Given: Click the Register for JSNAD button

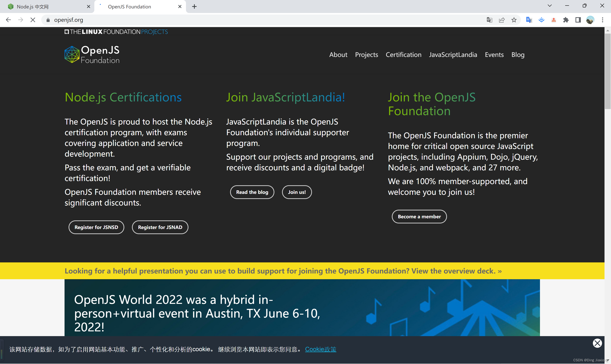Looking at the screenshot, I should (x=160, y=227).
